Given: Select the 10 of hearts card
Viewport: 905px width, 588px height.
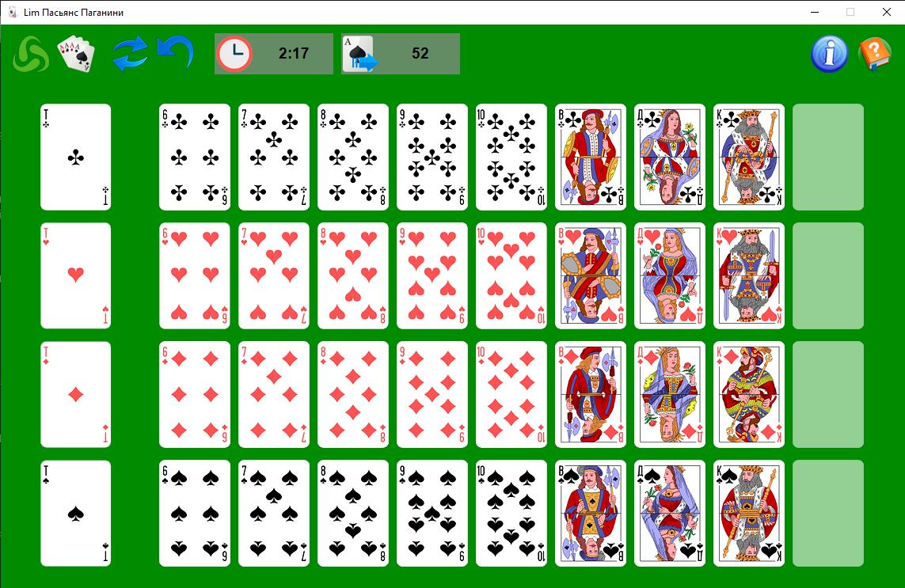Looking at the screenshot, I should [511, 276].
